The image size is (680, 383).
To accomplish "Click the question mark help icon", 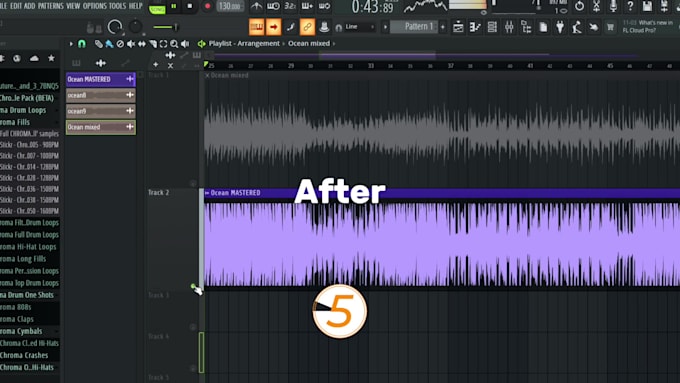I will [630, 6].
